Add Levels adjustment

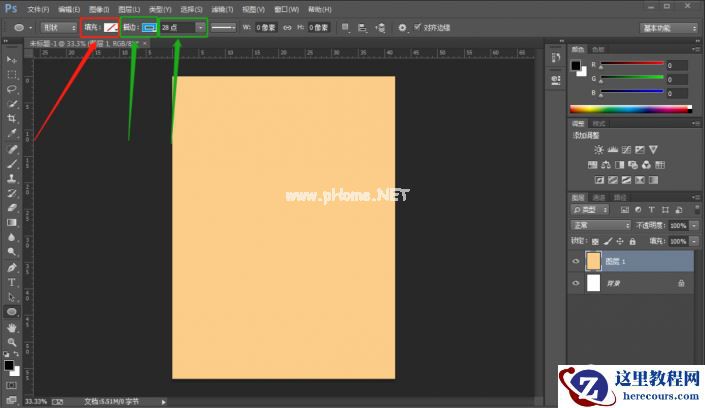click(612, 150)
